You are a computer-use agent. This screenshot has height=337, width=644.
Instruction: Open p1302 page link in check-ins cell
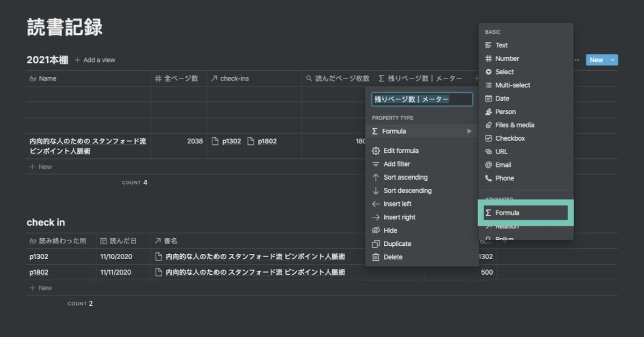[226, 142]
